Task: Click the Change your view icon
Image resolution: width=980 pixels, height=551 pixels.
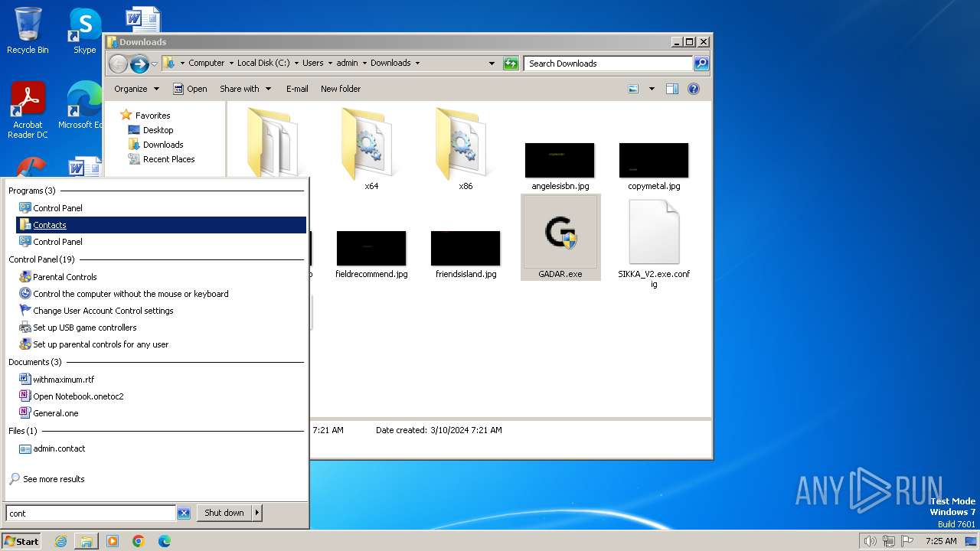Action: pyautogui.click(x=633, y=89)
